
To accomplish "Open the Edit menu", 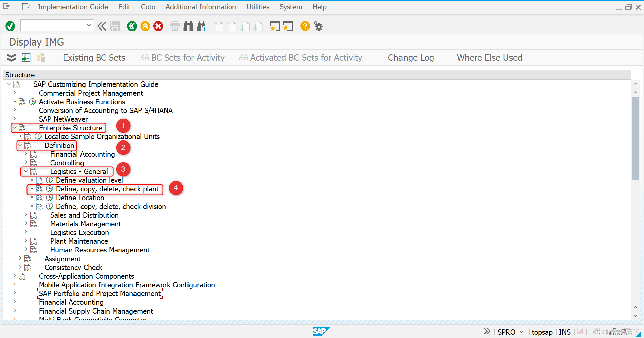I will pyautogui.click(x=124, y=7).
